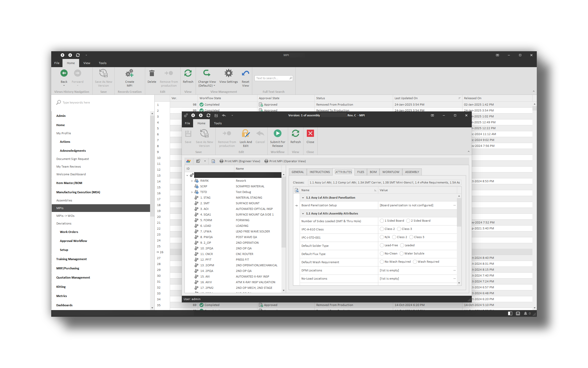Click the View Settings gear icon
The image size is (588, 368).
pos(228,74)
